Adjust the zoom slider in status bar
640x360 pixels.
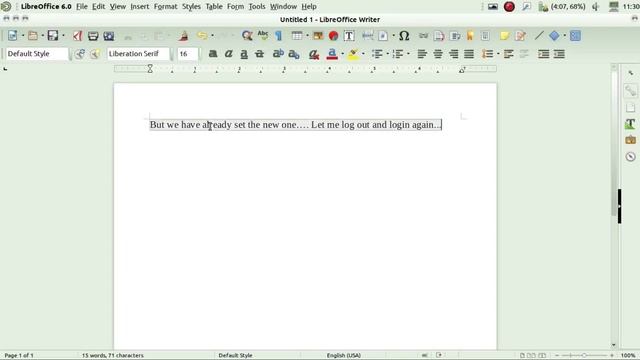(584, 356)
